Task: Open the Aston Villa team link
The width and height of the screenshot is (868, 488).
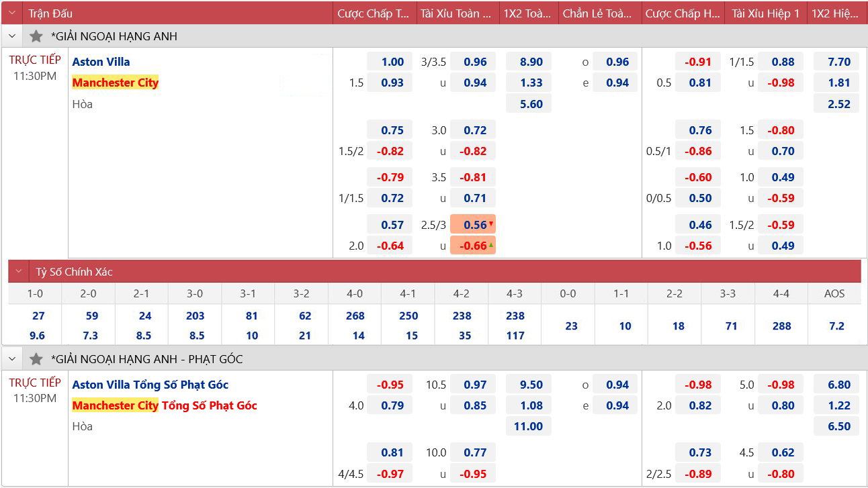Action: click(101, 62)
